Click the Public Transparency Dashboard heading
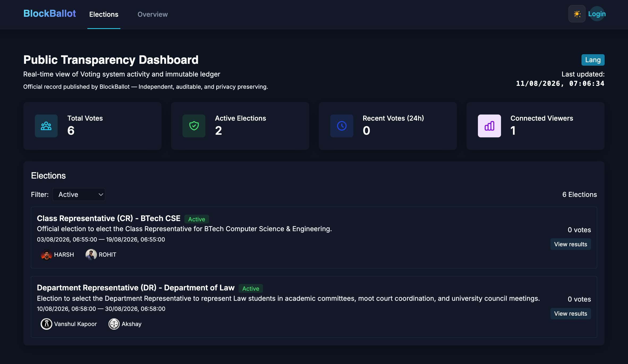Viewport: 628px width, 364px height. click(x=111, y=60)
